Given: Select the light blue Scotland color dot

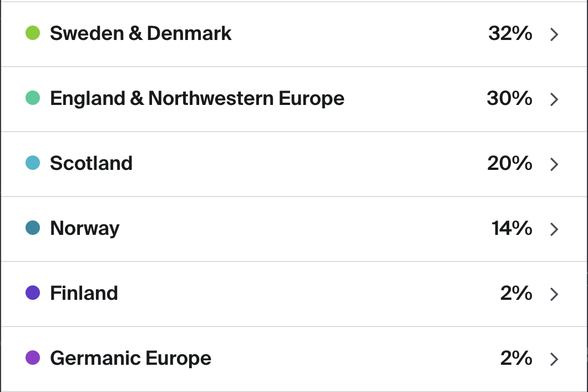Looking at the screenshot, I should point(33,163).
